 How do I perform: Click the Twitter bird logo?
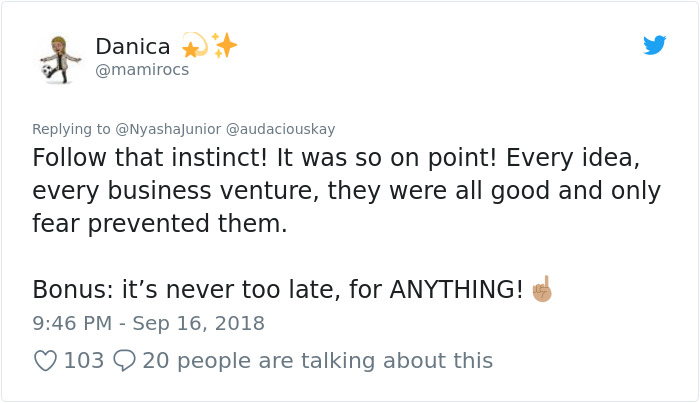[654, 45]
